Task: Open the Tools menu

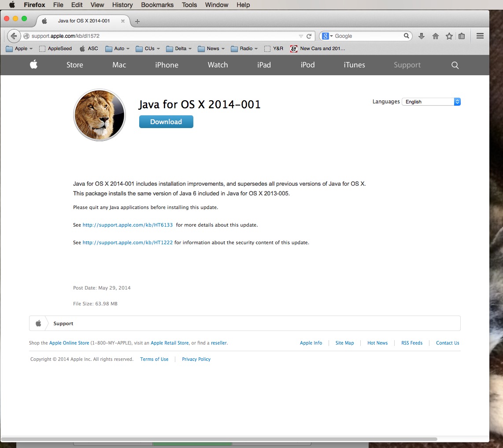Action: (x=189, y=5)
